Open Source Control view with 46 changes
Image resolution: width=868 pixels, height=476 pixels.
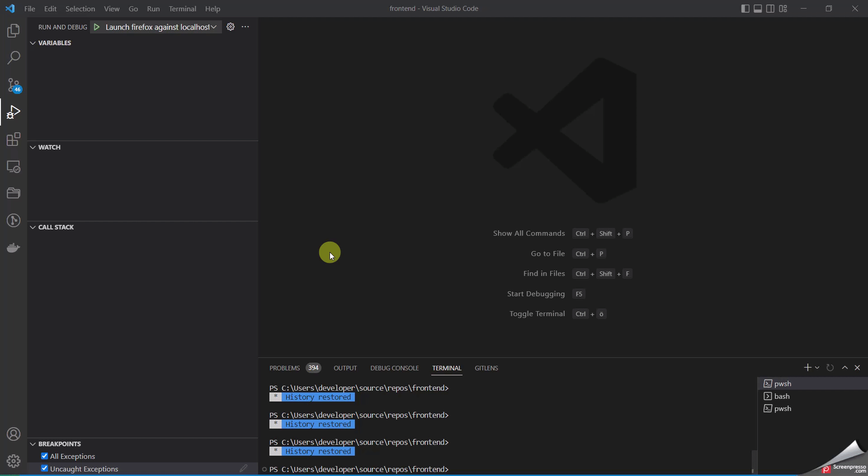[x=14, y=85]
